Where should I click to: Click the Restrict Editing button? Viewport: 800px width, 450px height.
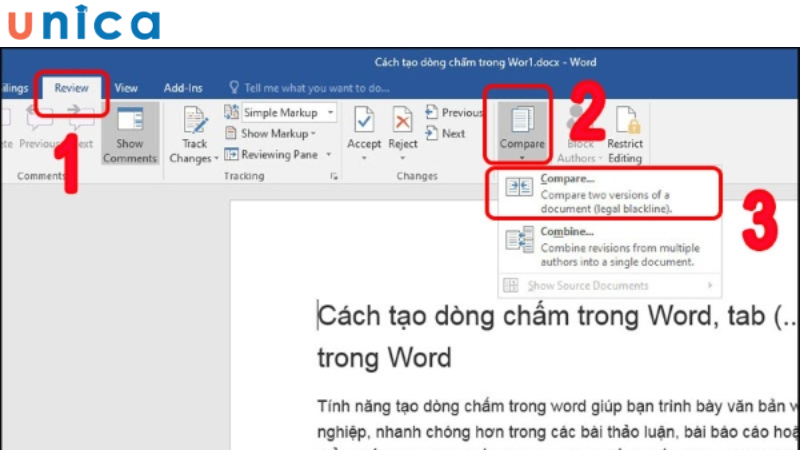pos(625,135)
